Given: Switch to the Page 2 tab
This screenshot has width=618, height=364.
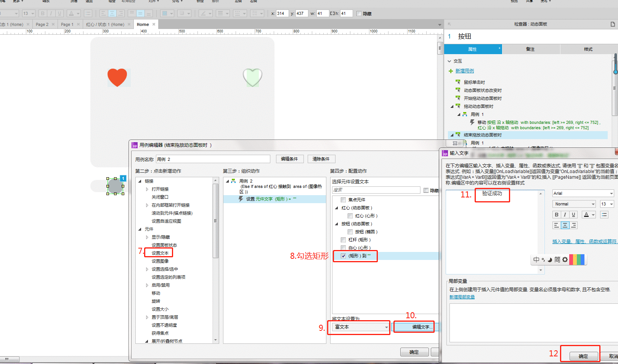Looking at the screenshot, I should pos(42,24).
